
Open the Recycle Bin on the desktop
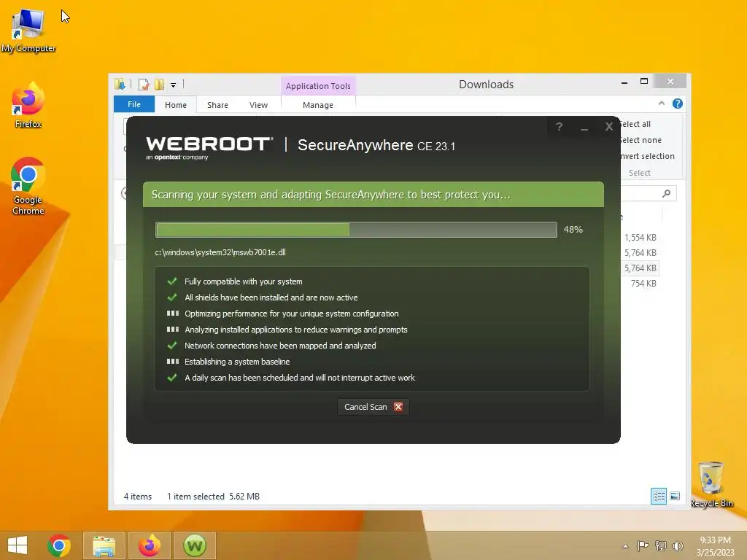pyautogui.click(x=711, y=484)
